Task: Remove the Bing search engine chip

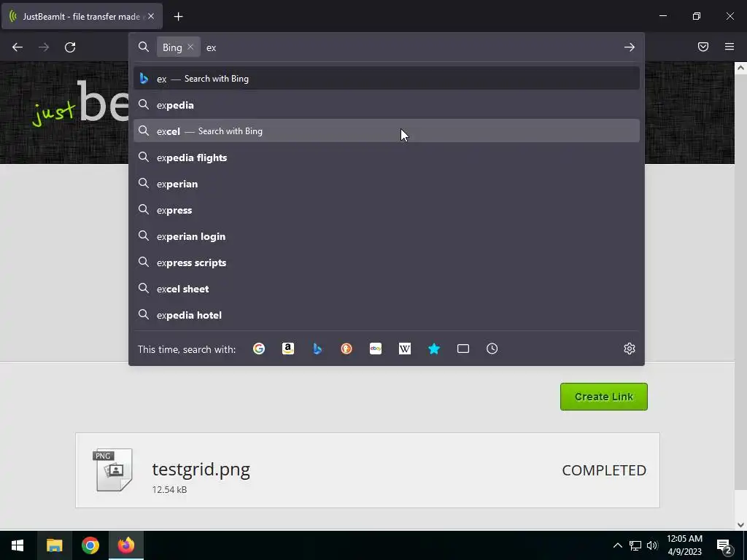Action: coord(190,47)
